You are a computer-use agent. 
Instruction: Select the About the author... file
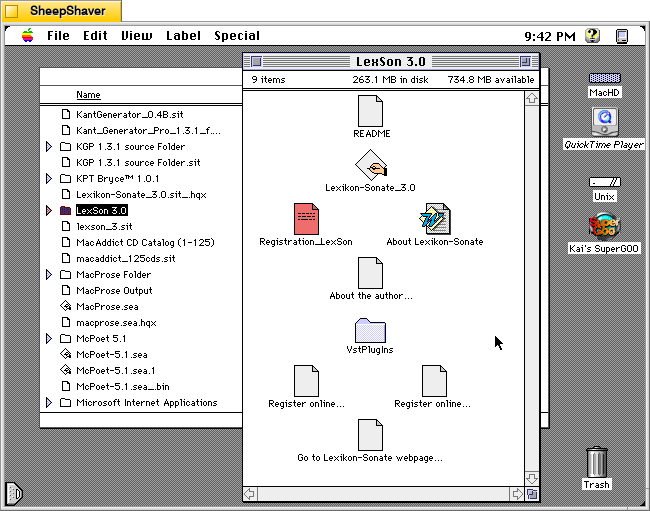click(370, 273)
